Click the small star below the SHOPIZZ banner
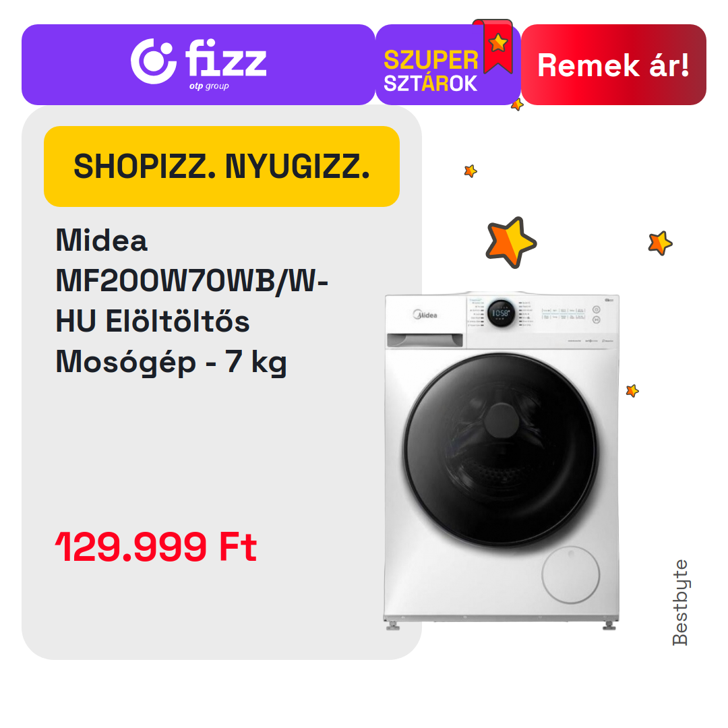Viewport: 728px width, 728px height. click(x=471, y=171)
